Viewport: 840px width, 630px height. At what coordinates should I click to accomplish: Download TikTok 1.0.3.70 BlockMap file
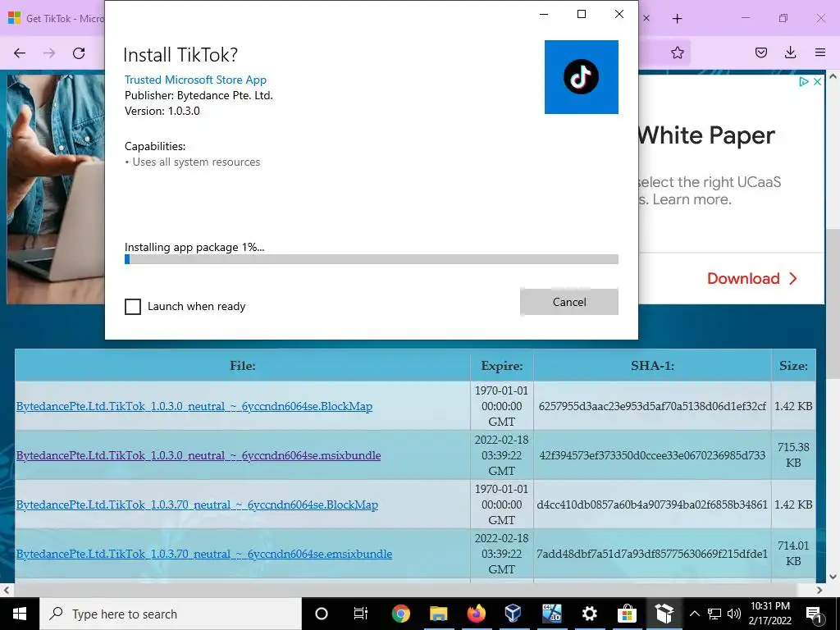(197, 504)
